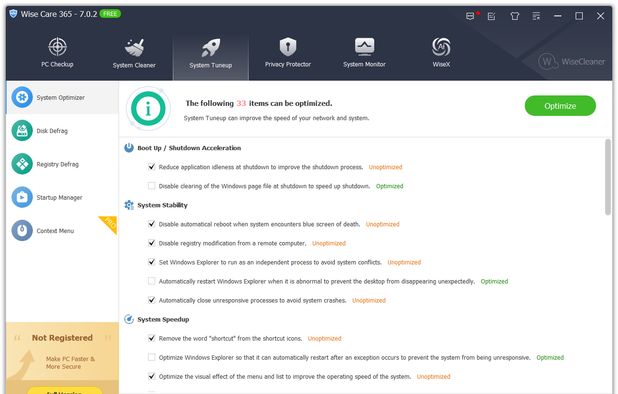Click the Wise Care 365 shield logo

(13, 14)
